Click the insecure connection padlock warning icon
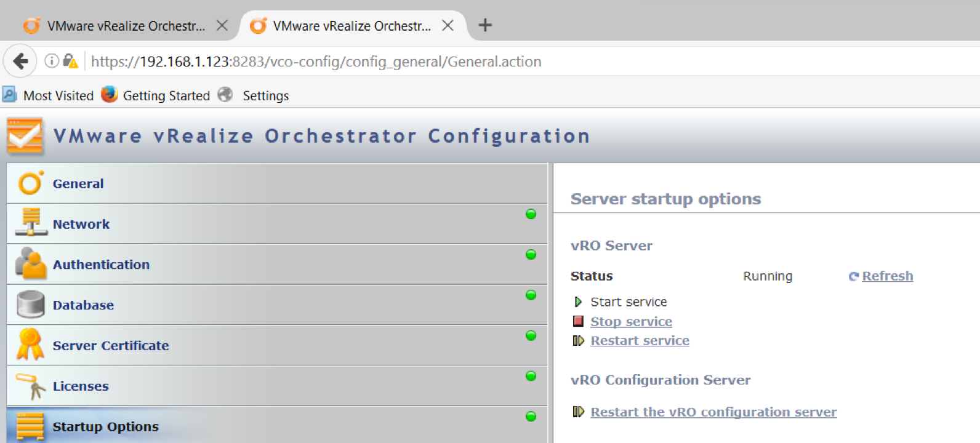980x443 pixels. click(x=70, y=60)
